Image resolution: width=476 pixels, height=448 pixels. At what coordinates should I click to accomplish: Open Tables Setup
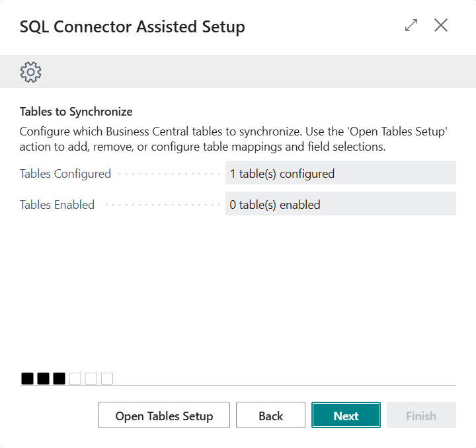coord(164,415)
